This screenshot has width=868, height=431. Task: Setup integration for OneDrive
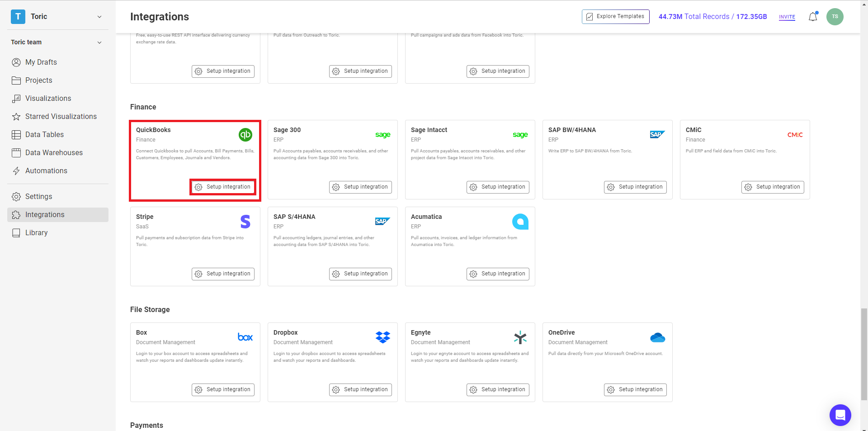pos(635,390)
